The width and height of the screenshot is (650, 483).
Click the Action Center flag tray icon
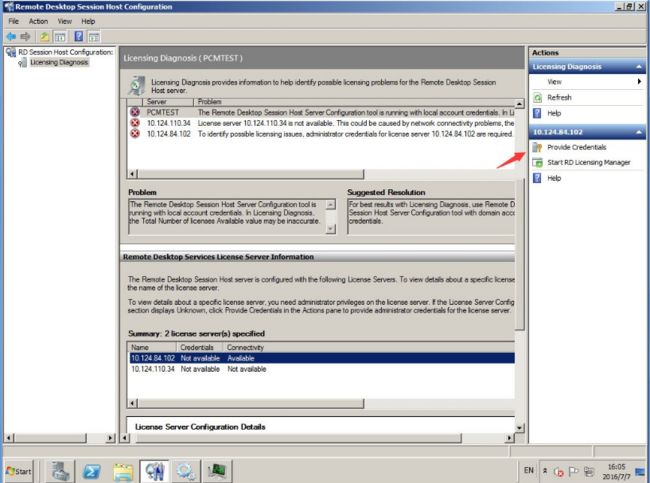coord(574,471)
